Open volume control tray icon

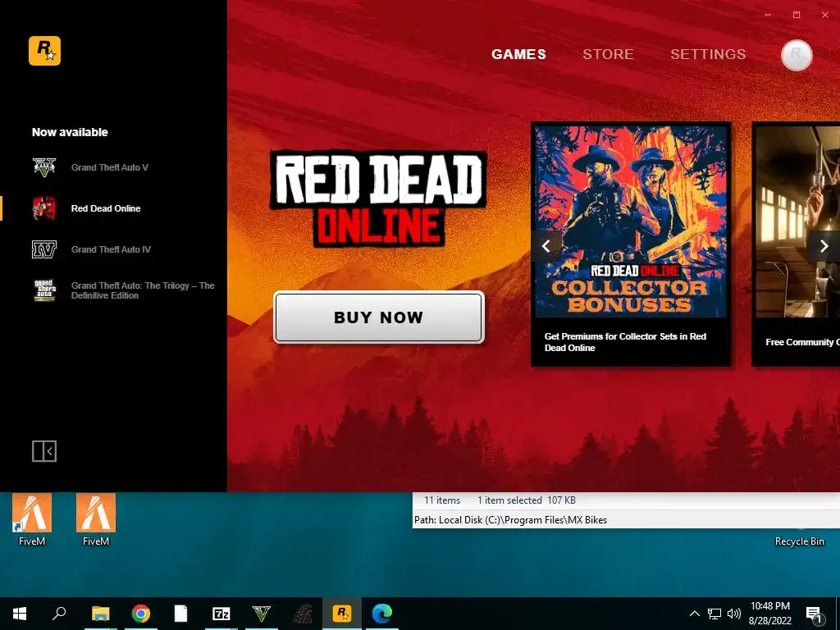click(734, 614)
